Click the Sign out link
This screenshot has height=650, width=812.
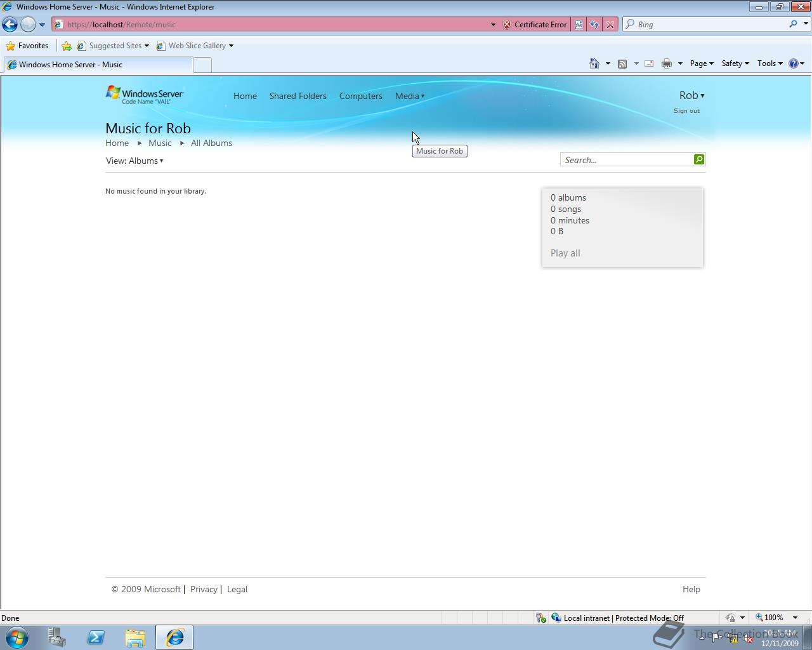(x=686, y=111)
